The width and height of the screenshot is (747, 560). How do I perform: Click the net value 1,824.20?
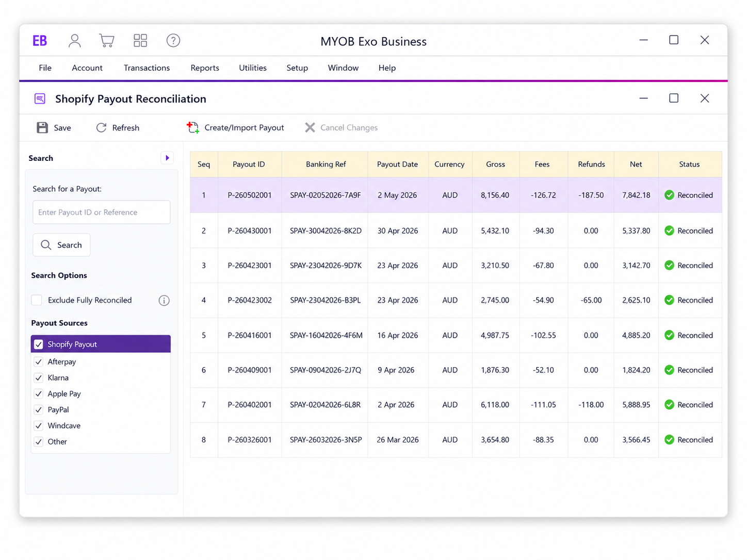click(x=636, y=370)
